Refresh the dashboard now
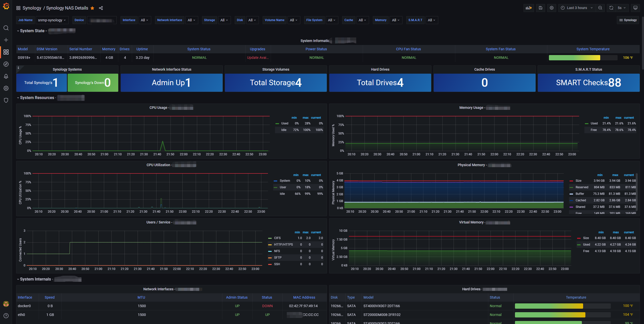The image size is (644, 324). (611, 8)
